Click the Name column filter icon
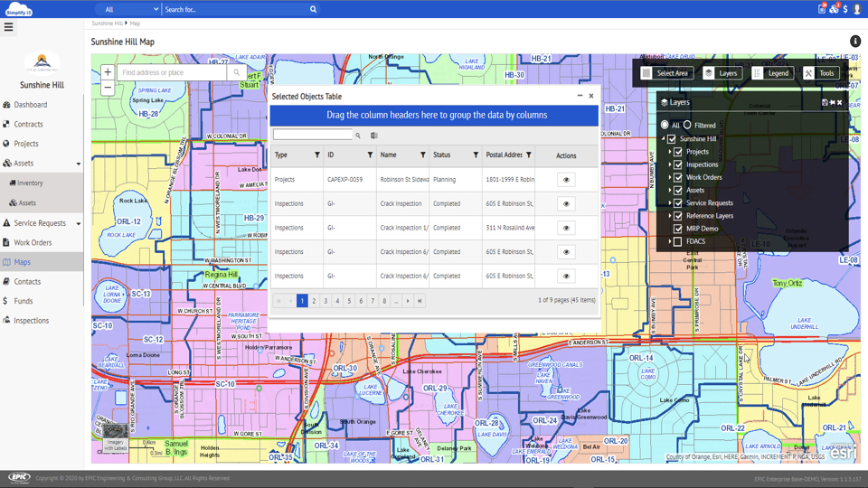The width and height of the screenshot is (868, 488). [422, 155]
